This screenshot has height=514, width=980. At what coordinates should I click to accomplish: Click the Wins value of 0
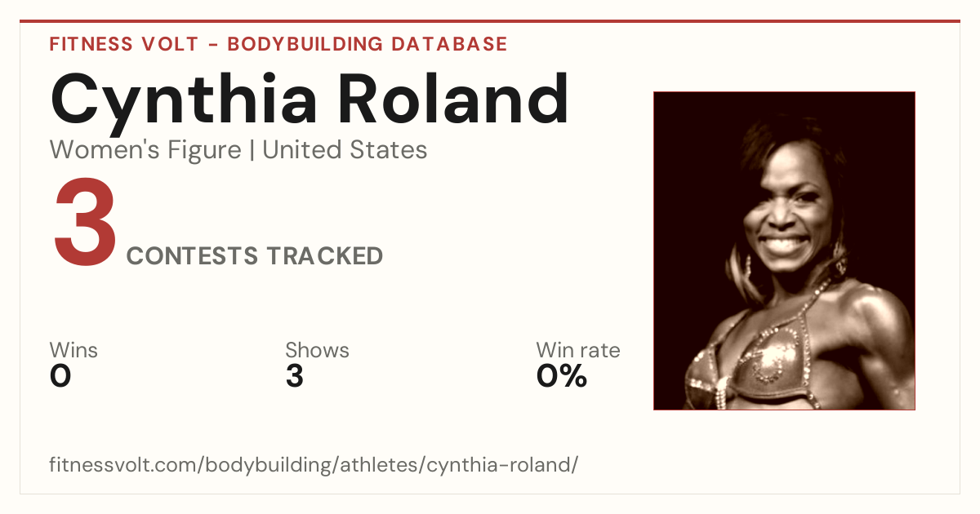(60, 376)
